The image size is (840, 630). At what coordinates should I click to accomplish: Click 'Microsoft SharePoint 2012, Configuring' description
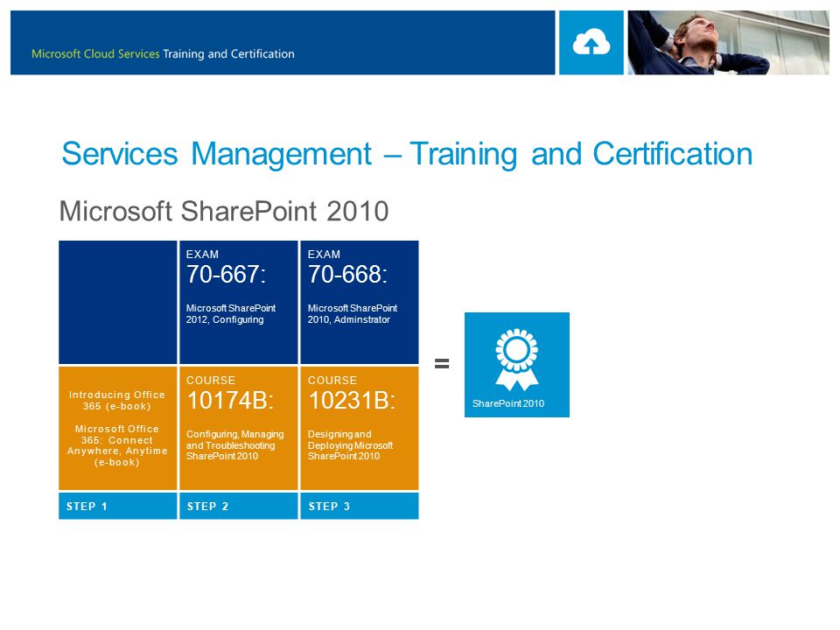tap(231, 314)
